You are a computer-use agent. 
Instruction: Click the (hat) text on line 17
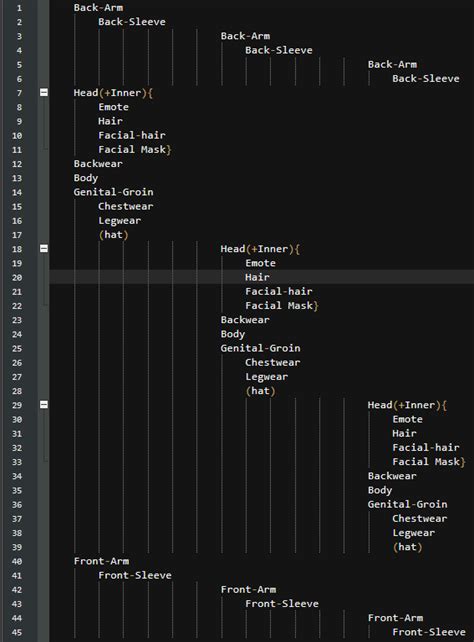(x=113, y=235)
